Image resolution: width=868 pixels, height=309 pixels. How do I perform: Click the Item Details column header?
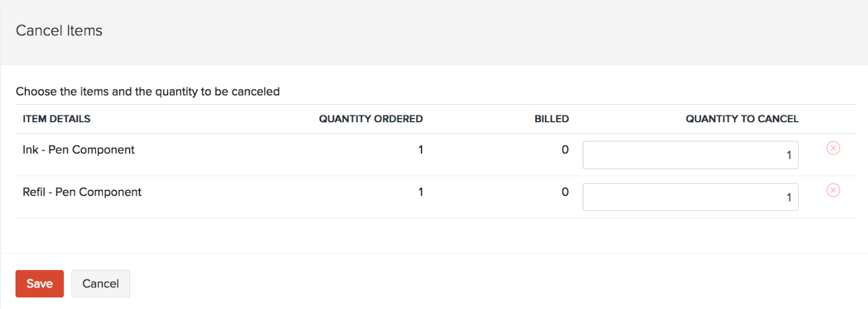coord(56,119)
